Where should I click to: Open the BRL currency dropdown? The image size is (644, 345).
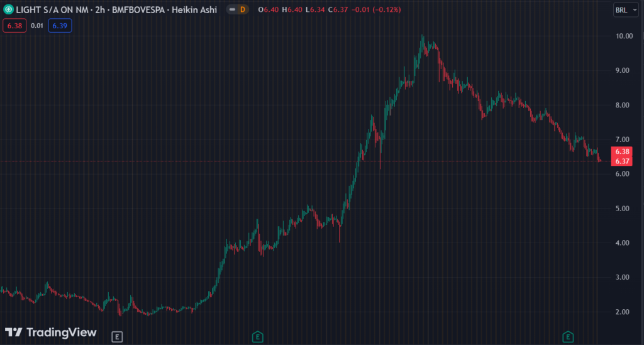point(626,10)
